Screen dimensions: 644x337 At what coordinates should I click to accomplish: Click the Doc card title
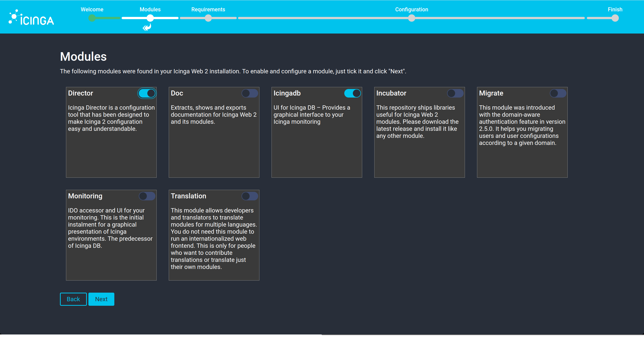pyautogui.click(x=177, y=93)
